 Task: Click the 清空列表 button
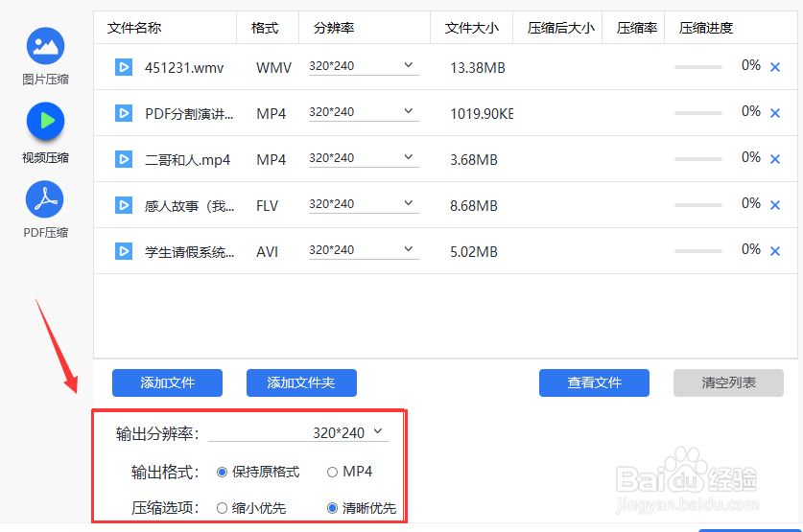[x=728, y=382]
